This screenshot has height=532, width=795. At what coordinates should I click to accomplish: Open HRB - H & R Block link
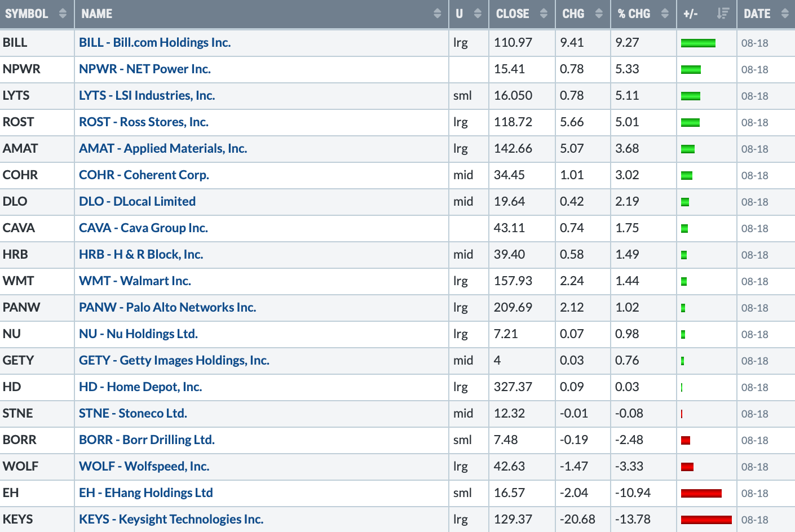[141, 254]
